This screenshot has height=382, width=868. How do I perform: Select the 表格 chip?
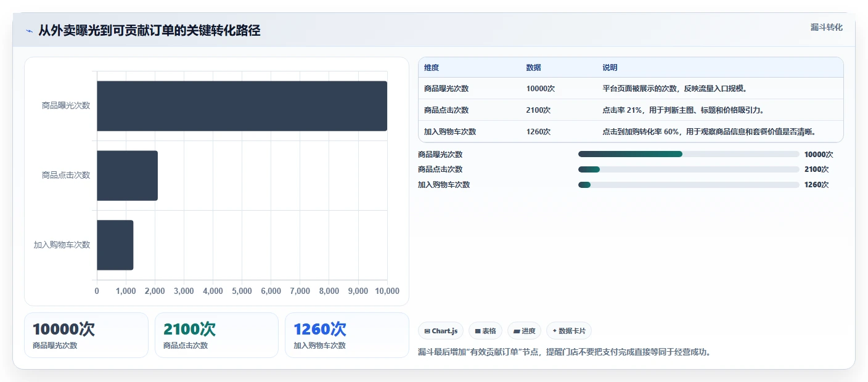pos(486,331)
